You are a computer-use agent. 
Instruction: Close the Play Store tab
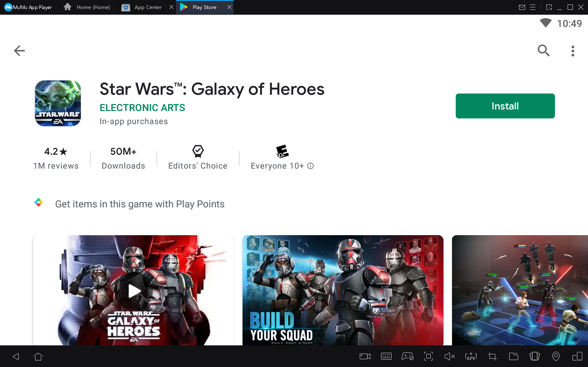(x=229, y=7)
